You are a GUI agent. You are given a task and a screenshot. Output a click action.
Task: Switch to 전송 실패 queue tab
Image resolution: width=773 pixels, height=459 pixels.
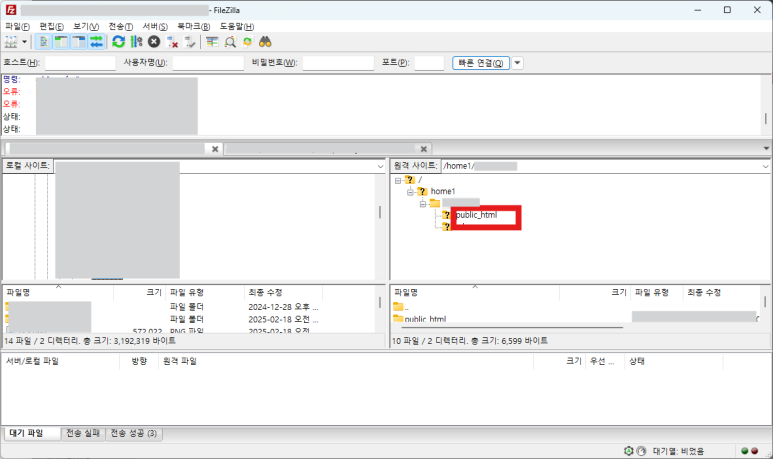[x=83, y=433]
